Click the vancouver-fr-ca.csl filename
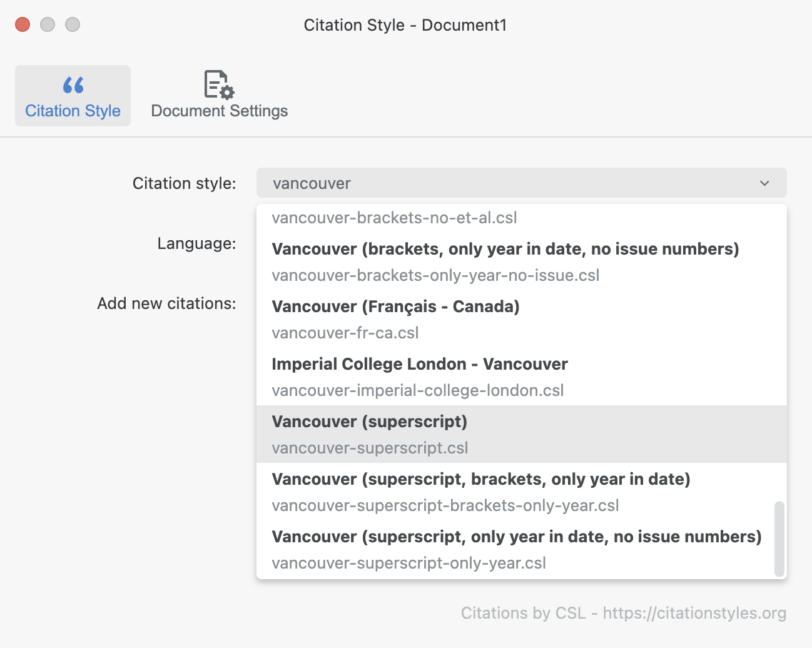812x648 pixels. pyautogui.click(x=345, y=333)
